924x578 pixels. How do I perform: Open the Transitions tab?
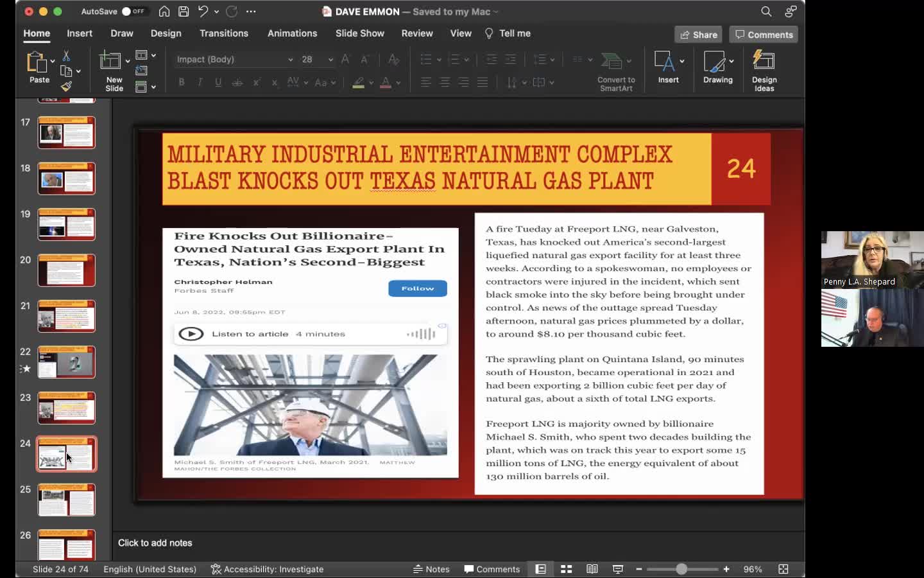pos(224,33)
